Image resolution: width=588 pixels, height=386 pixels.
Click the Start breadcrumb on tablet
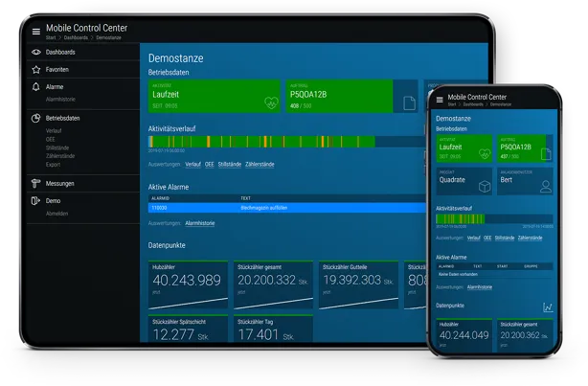51,37
